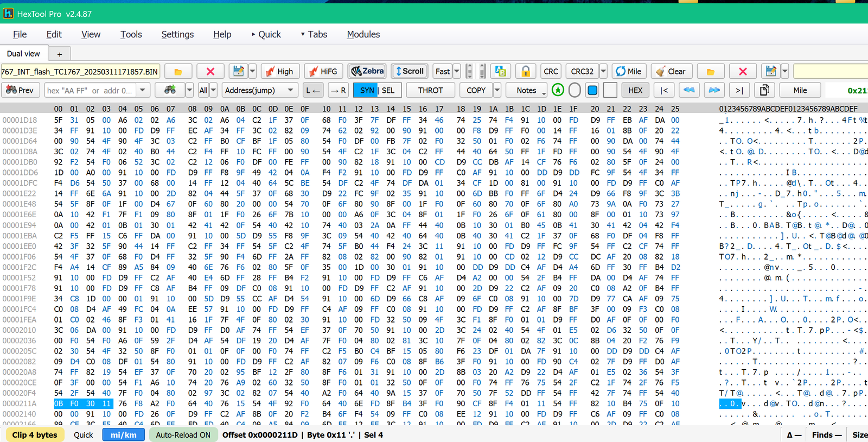Click THROT button
Screen dimensions: 868x442
coord(430,90)
